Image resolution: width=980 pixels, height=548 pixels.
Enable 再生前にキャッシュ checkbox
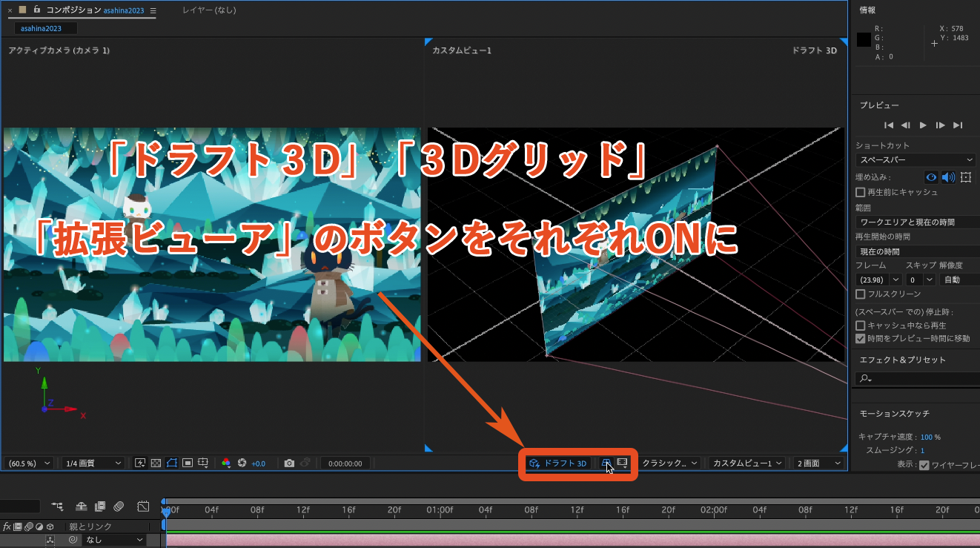tap(860, 192)
